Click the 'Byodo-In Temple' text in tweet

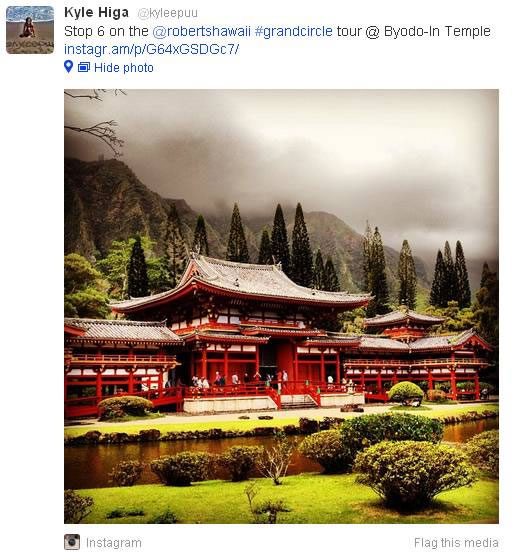437,31
